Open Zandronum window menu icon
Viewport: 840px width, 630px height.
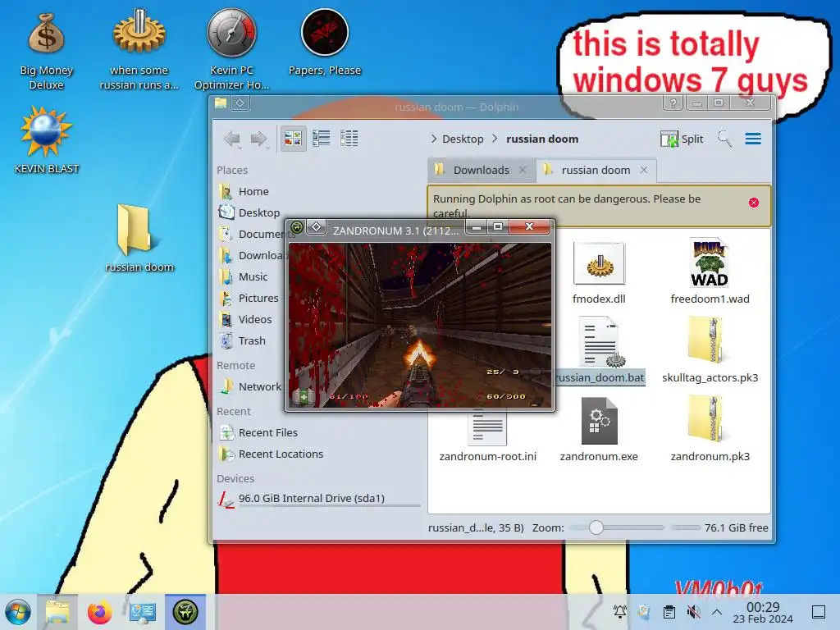(297, 228)
